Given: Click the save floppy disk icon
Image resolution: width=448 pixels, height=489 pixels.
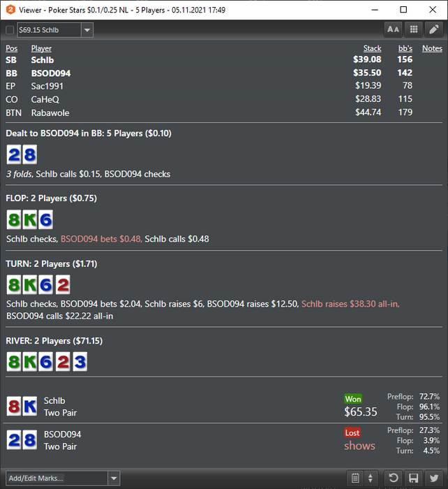Looking at the screenshot, I should [x=413, y=478].
